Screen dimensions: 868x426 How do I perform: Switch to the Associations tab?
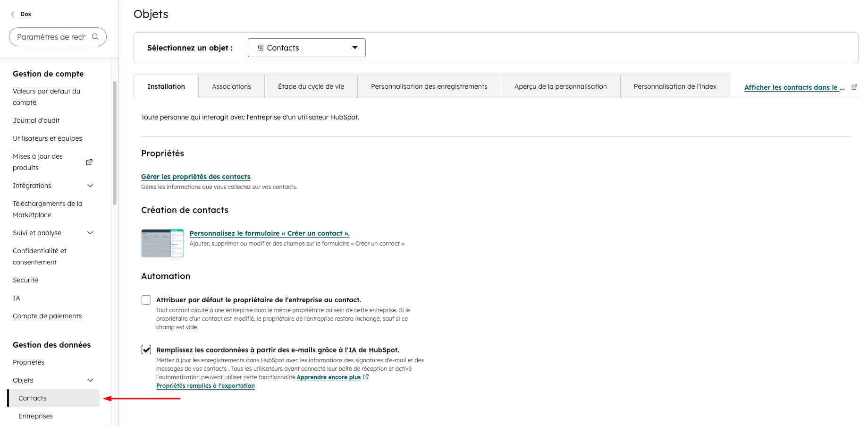[231, 86]
